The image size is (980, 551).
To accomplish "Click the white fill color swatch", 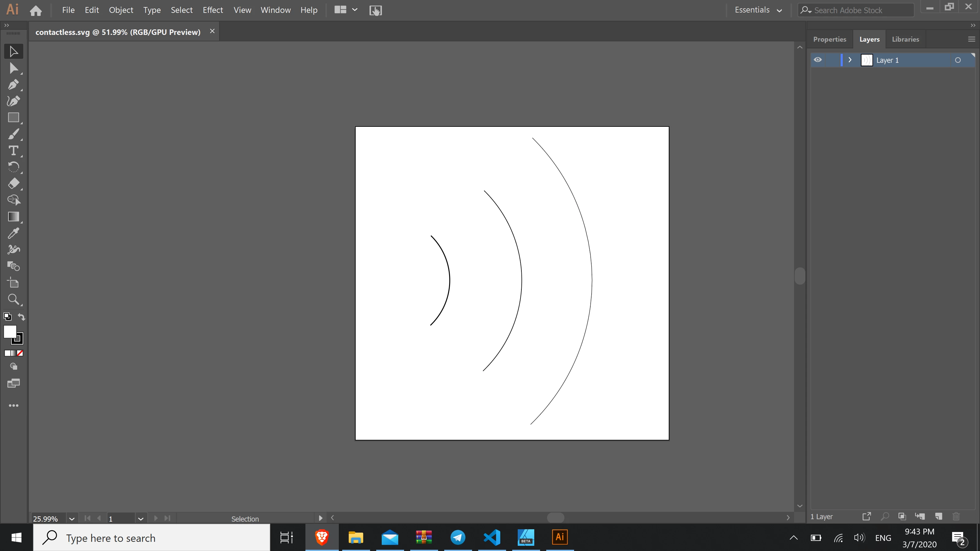I will pos(10,332).
